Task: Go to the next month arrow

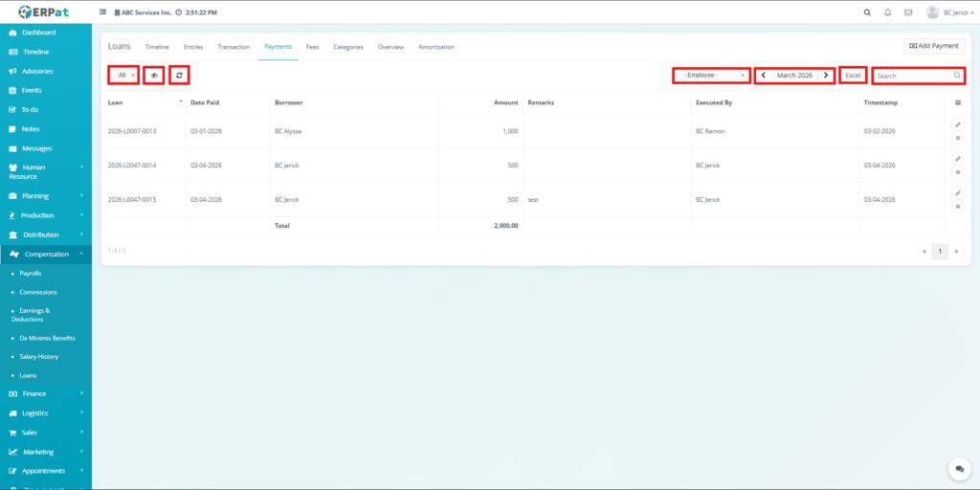Action: coord(827,75)
